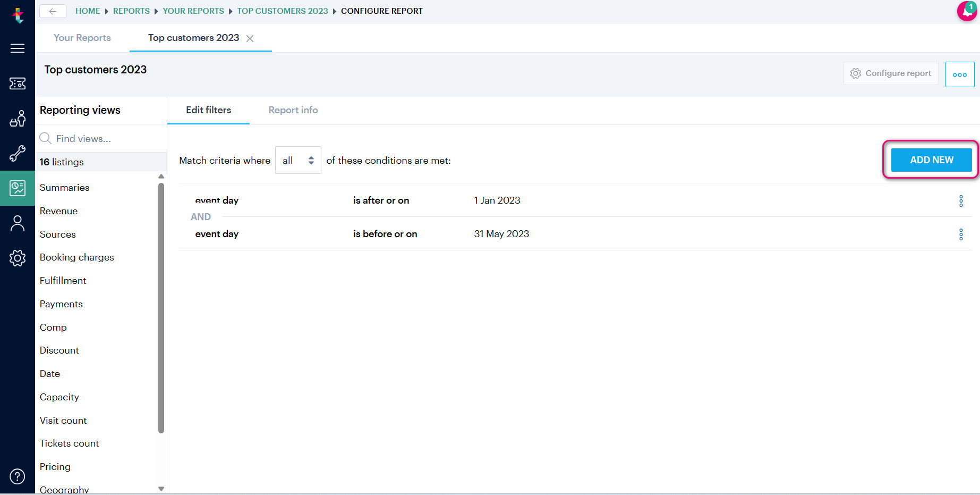
Task: Switch to the Report info tab
Action: pyautogui.click(x=293, y=110)
